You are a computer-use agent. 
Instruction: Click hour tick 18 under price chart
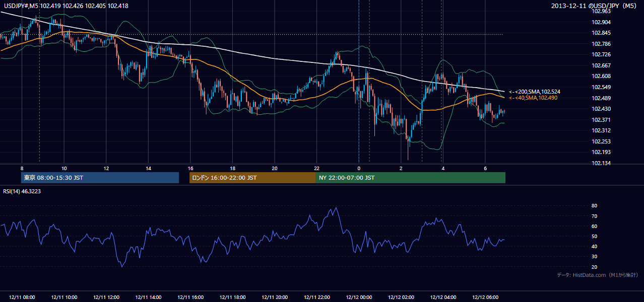[x=232, y=168]
